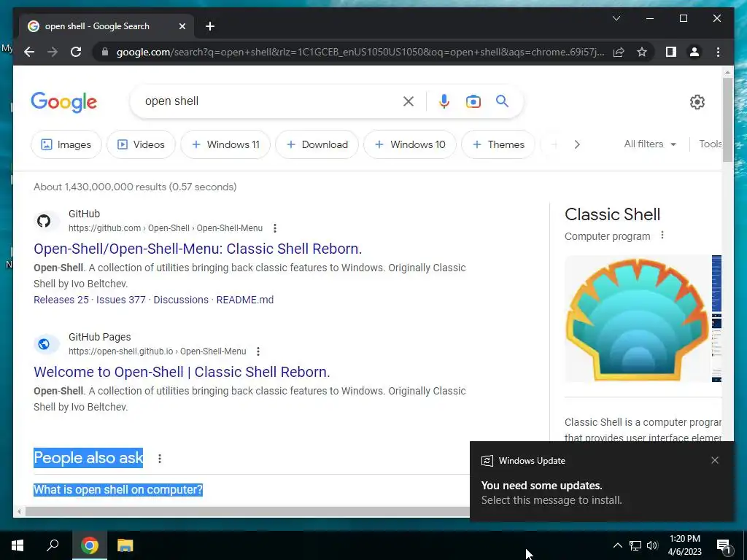Image resolution: width=747 pixels, height=560 pixels.
Task: Share this page using the share icon
Action: pyautogui.click(x=619, y=52)
